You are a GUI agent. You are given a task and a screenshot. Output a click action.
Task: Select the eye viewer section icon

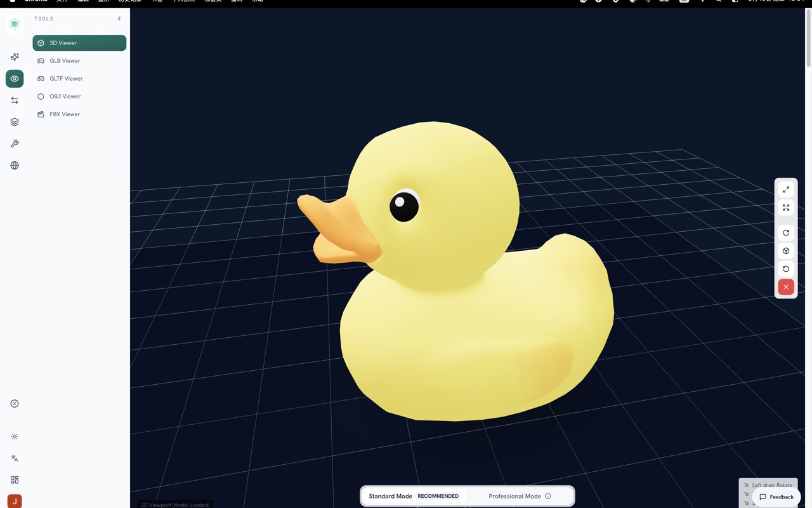click(x=15, y=79)
